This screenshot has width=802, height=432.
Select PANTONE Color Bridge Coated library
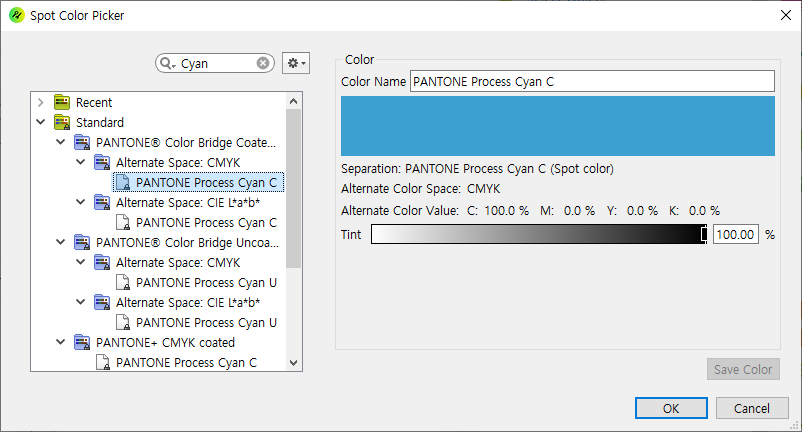(186, 143)
